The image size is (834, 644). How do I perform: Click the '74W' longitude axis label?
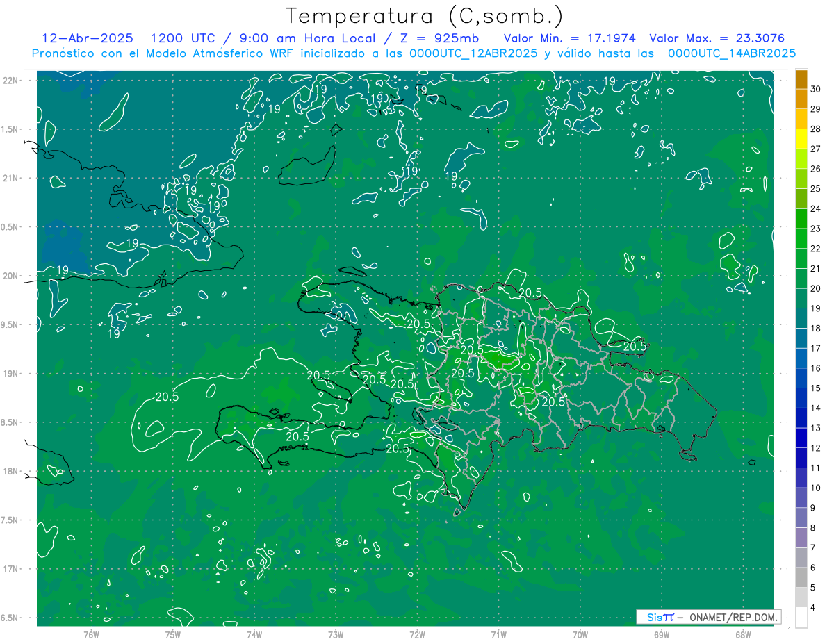pyautogui.click(x=254, y=635)
